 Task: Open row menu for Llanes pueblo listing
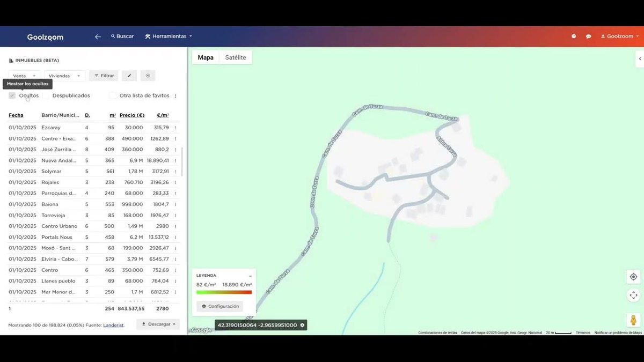175,281
